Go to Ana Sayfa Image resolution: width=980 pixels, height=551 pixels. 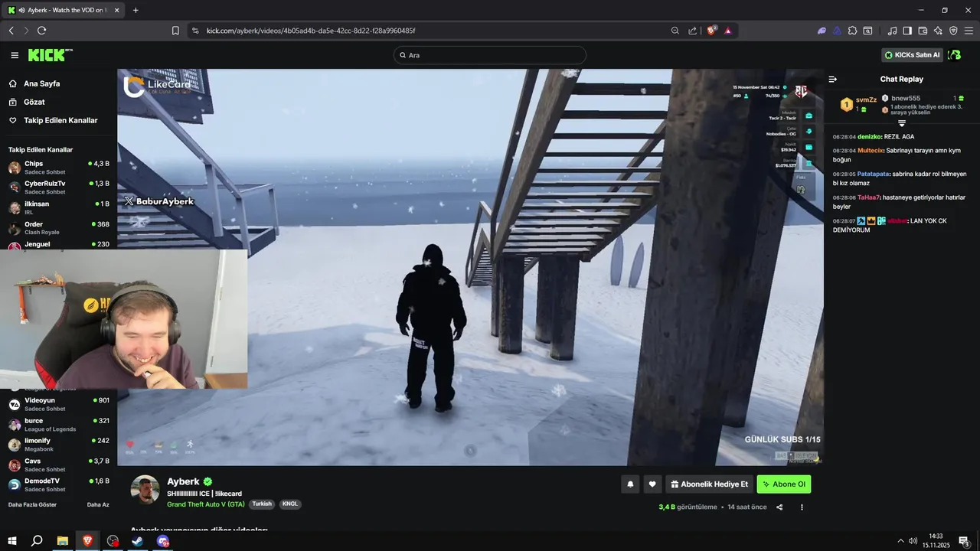41,83
